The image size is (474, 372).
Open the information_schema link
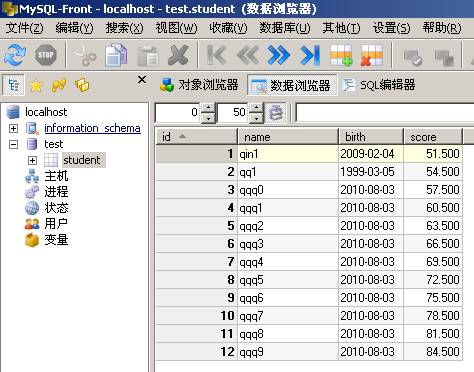[x=92, y=128]
